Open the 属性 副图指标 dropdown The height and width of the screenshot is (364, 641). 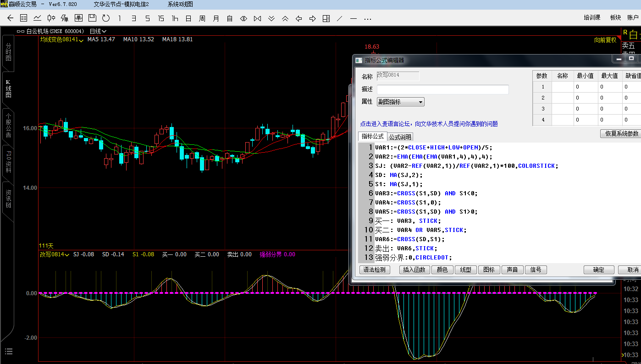(x=400, y=102)
